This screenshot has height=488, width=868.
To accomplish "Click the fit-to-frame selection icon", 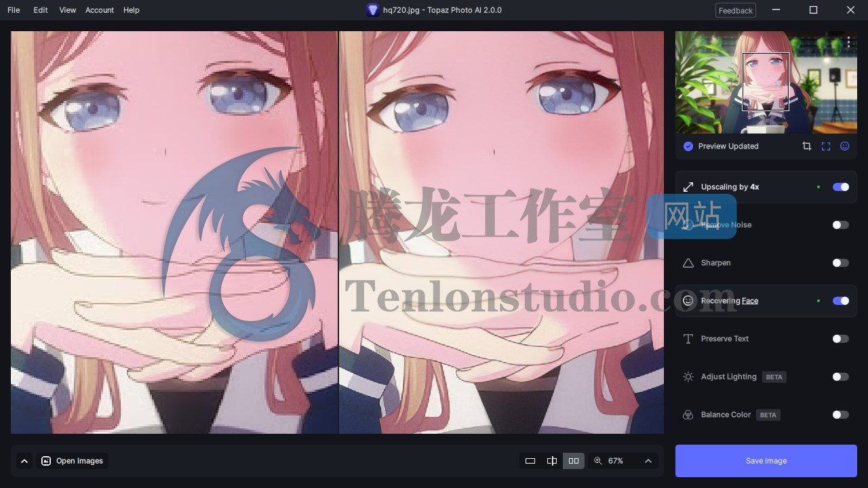I will click(826, 146).
